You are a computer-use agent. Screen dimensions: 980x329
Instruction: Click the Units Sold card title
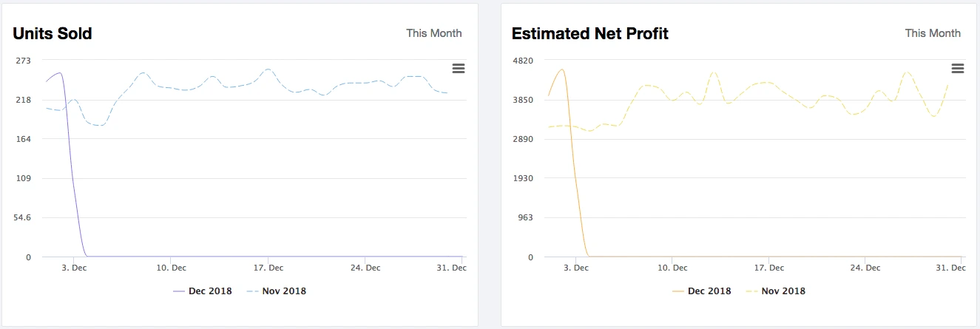[53, 33]
